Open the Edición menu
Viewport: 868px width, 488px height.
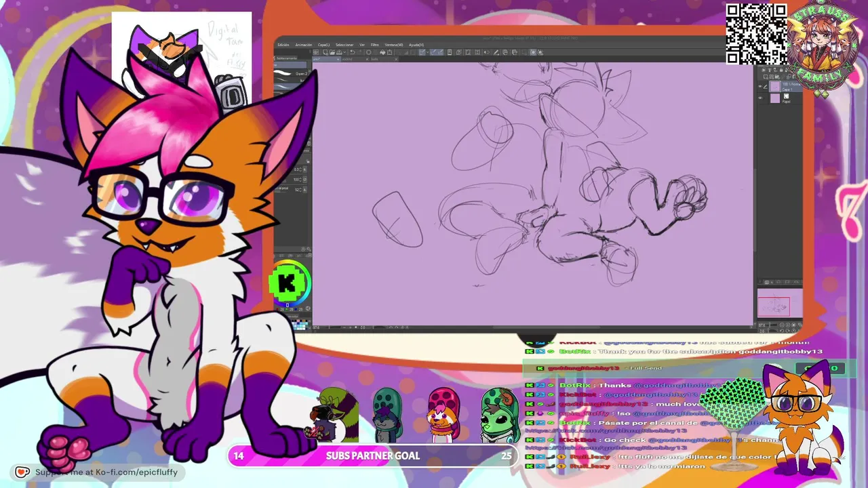coord(283,45)
